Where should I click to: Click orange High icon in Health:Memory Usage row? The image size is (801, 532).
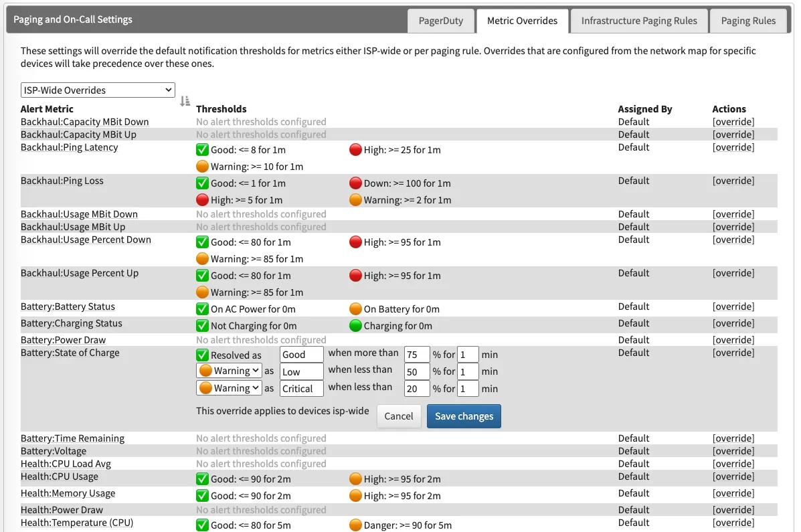tap(355, 496)
